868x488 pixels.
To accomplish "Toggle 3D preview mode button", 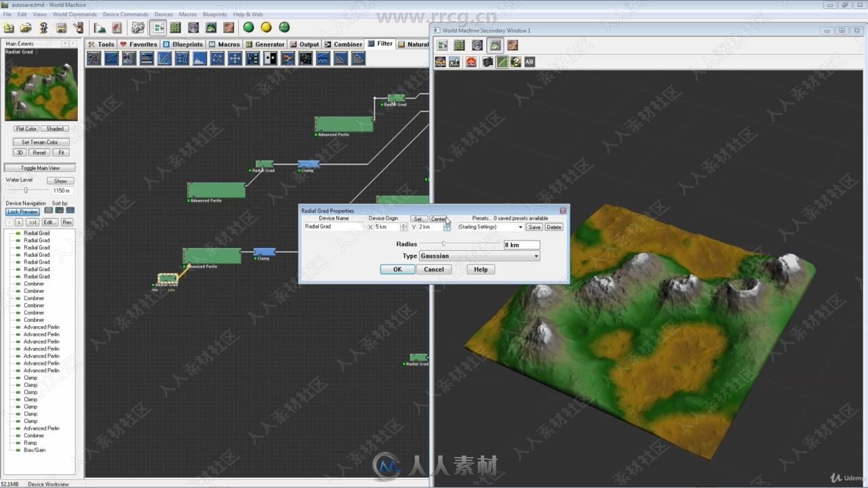I will [x=20, y=152].
